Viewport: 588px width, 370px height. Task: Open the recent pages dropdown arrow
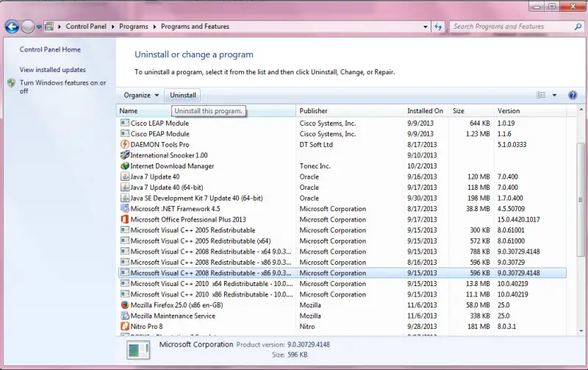point(39,26)
